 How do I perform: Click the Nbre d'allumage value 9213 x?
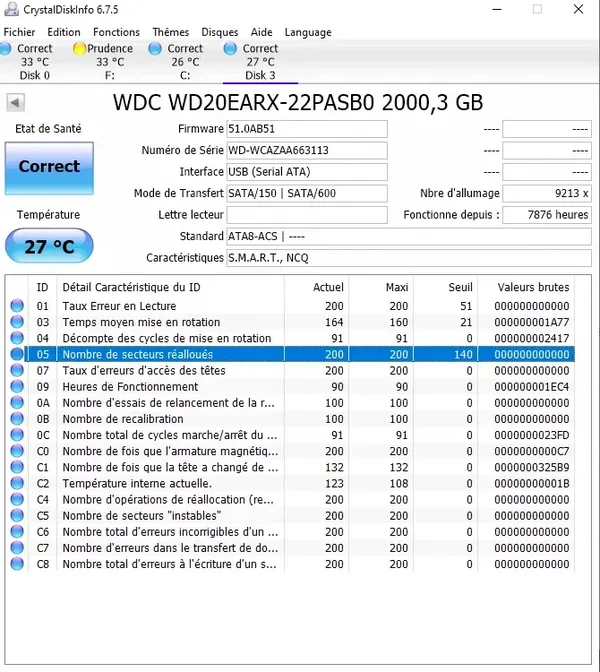click(x=547, y=193)
